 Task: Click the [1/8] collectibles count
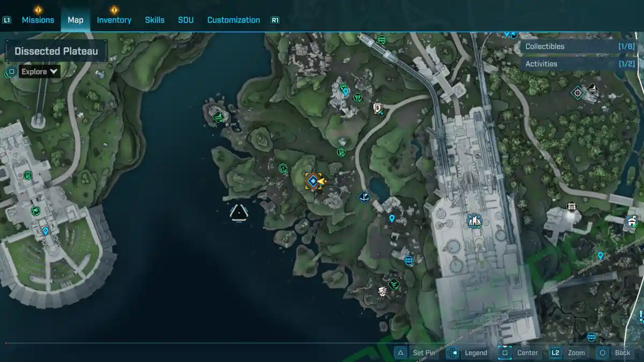pyautogui.click(x=626, y=46)
